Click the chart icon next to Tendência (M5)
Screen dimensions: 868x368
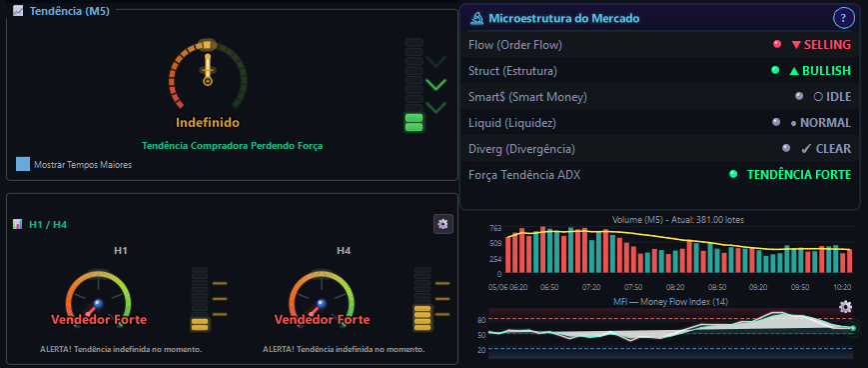click(18, 11)
